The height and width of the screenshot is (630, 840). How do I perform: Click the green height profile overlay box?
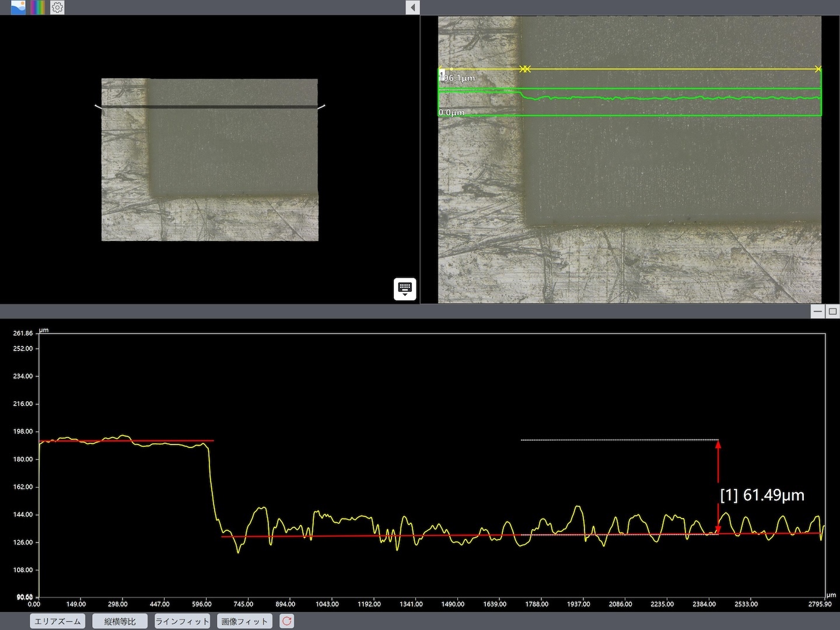coord(630,102)
